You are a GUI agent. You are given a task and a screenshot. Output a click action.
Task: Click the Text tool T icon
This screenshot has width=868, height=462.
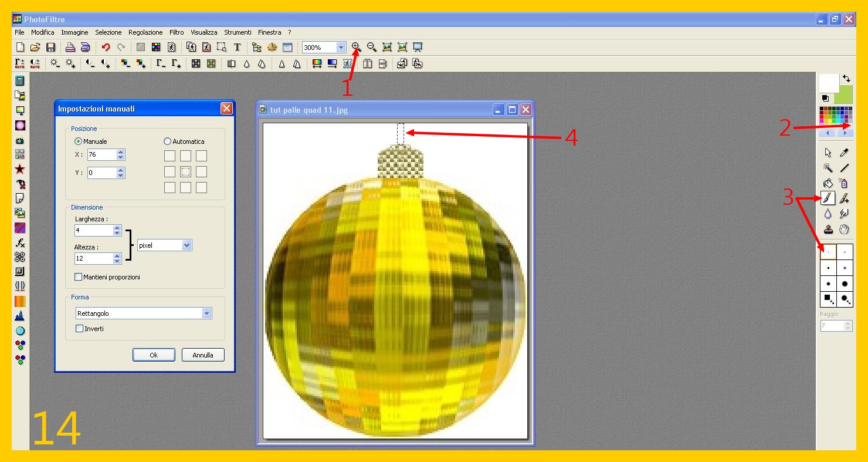238,48
